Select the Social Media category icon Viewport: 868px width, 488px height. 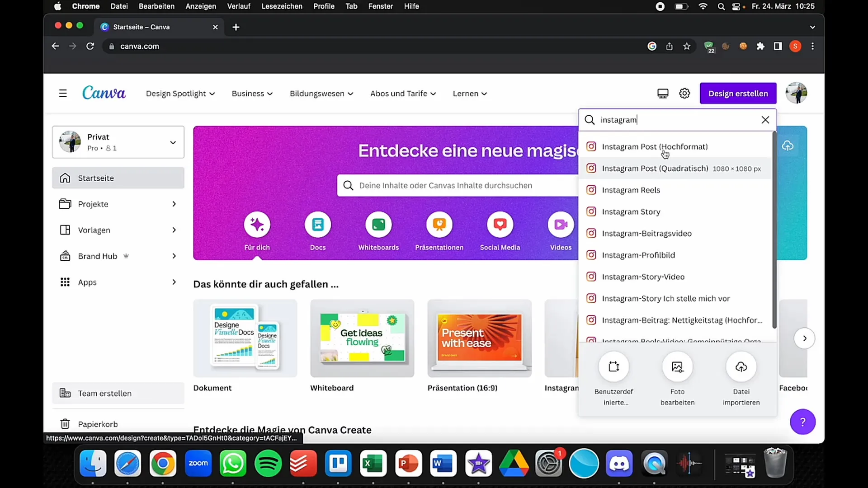500,225
